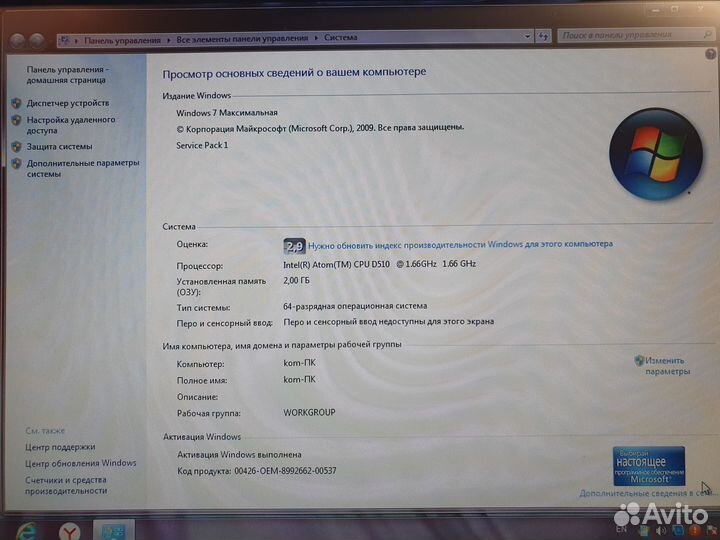Click the WORKGROUP value
Viewport: 720px width, 540px height.
coord(309,412)
